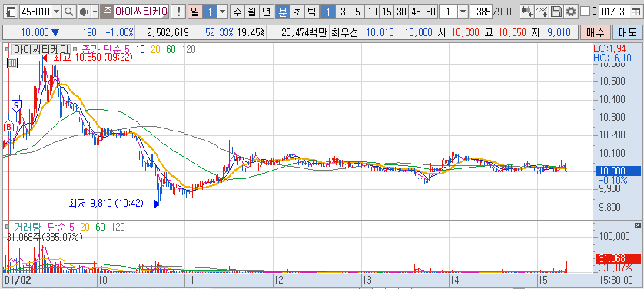Select the 5 minute interval
Screen dimensions: 644x289
(357, 12)
